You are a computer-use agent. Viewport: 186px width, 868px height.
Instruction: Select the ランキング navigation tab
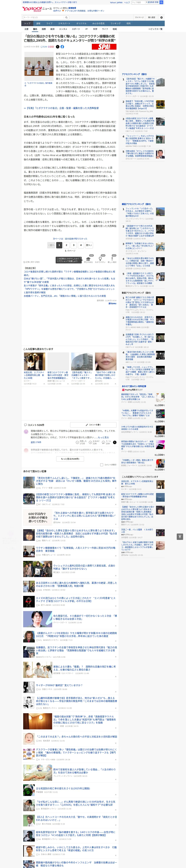tap(115, 24)
